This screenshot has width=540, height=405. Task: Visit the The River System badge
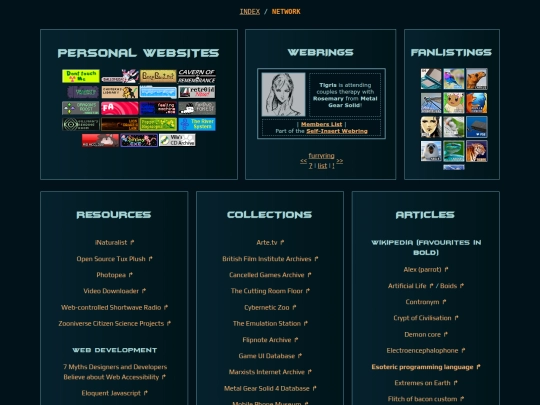pos(197,124)
